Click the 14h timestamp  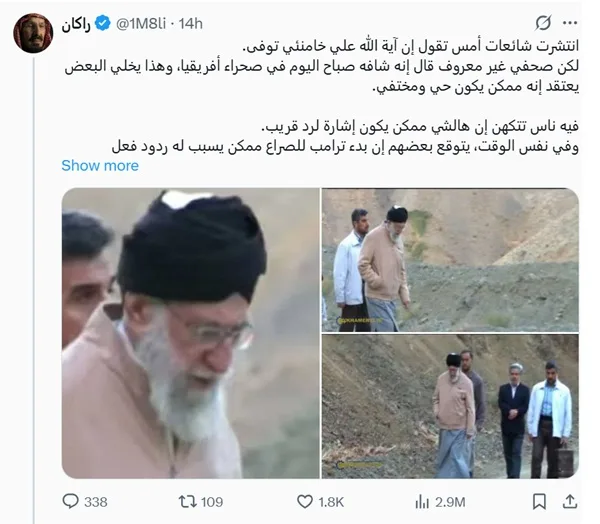pyautogui.click(x=191, y=24)
